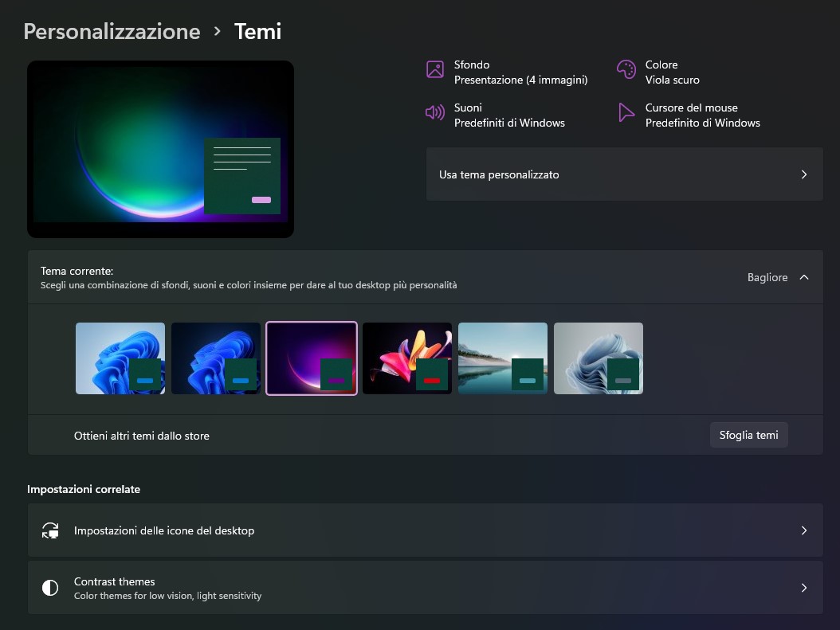Go back to Personalizzazione breadcrumb
This screenshot has width=840, height=630.
[112, 32]
